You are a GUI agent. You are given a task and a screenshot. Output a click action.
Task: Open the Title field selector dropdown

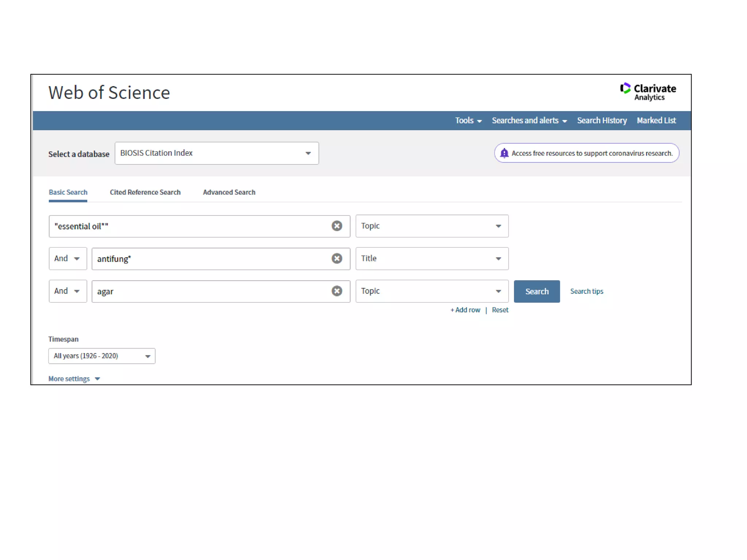pos(432,258)
